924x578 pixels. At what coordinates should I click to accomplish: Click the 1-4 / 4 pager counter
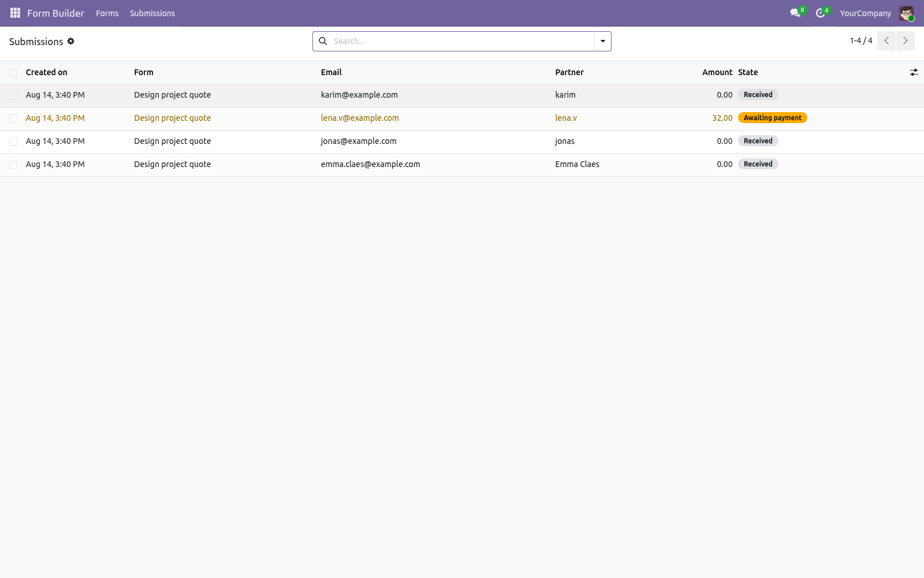pos(861,40)
